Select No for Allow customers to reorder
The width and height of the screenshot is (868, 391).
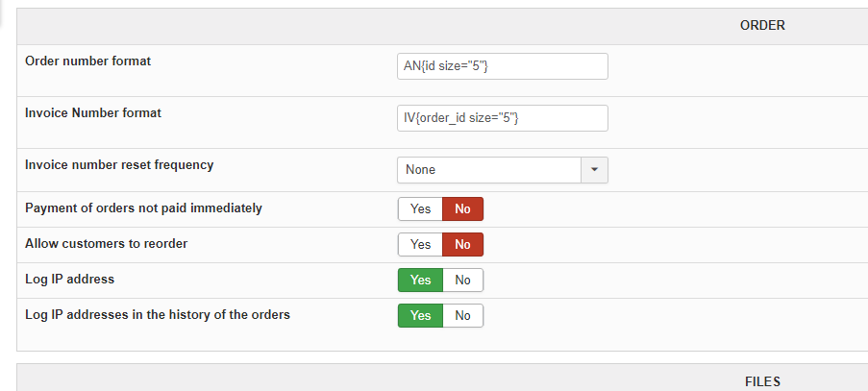(x=462, y=245)
